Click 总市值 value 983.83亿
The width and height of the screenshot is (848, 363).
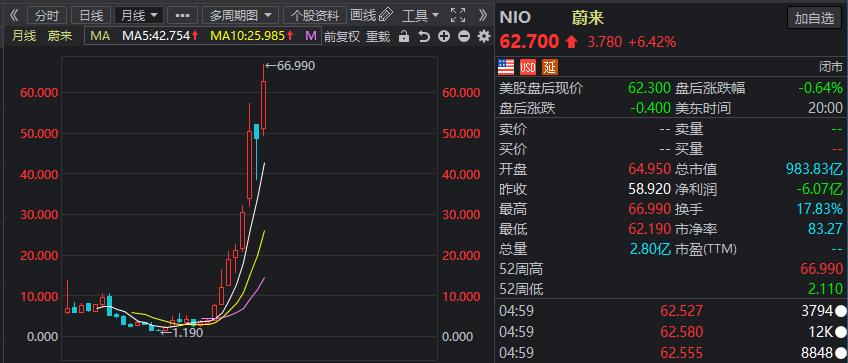(x=814, y=169)
